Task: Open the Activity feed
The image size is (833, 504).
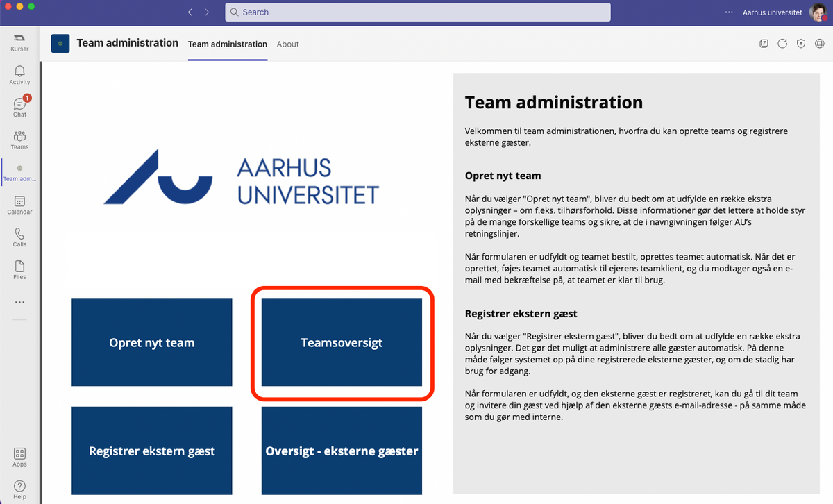Action: click(19, 75)
